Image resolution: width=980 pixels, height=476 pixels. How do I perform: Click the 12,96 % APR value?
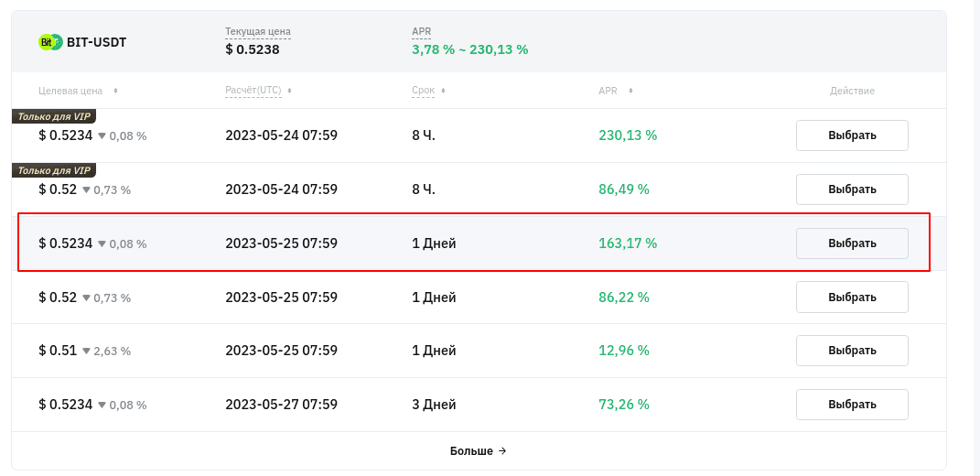pos(624,351)
